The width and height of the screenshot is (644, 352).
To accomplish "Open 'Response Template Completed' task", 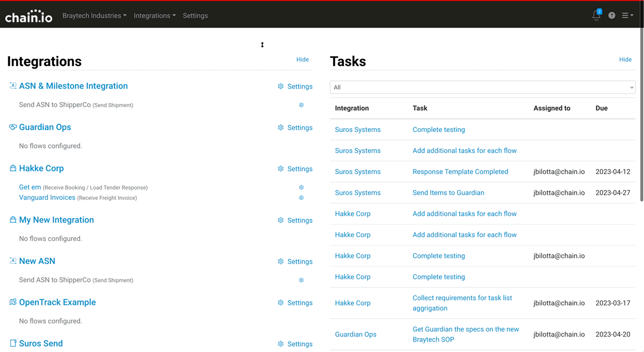I will (x=460, y=171).
